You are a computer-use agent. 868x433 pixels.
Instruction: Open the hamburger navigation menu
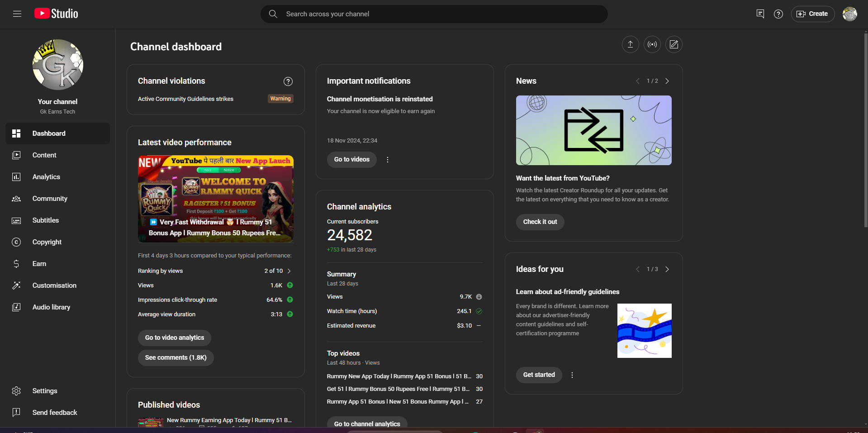(x=17, y=14)
